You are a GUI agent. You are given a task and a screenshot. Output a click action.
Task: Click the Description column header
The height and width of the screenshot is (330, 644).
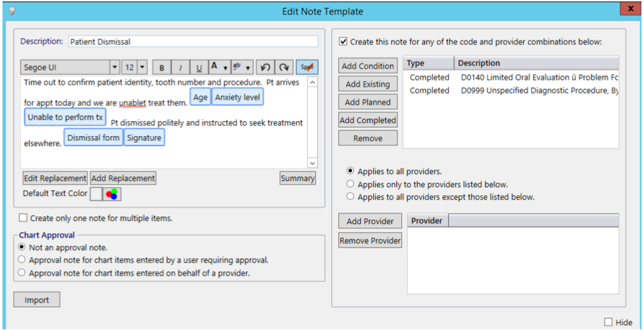coord(537,63)
